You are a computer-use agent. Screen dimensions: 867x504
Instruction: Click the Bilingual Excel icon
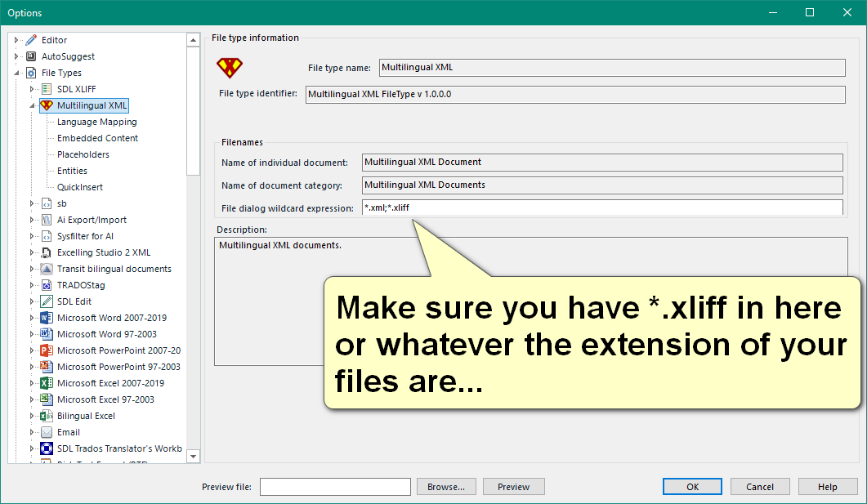pos(47,416)
